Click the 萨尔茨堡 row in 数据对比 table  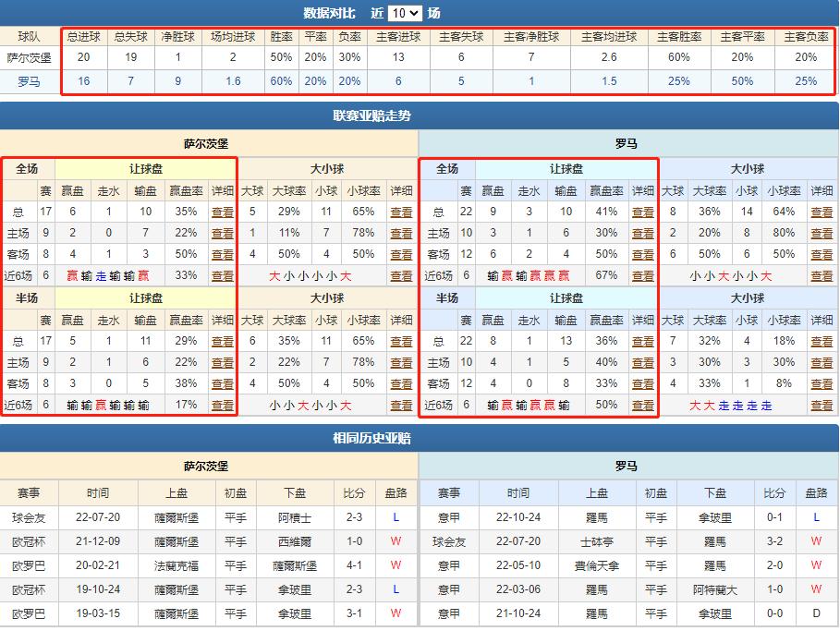31,58
